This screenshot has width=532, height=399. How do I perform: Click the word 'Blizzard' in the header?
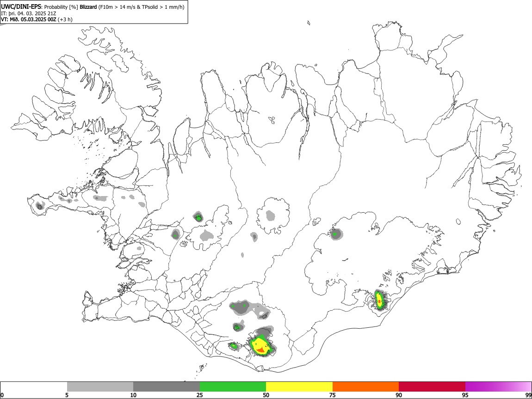click(88, 7)
